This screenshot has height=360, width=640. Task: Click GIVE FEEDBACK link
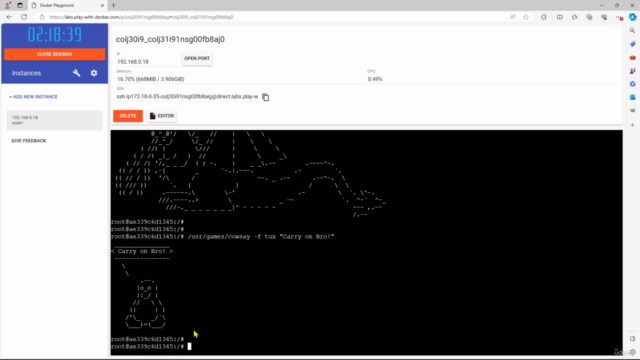tap(29, 141)
